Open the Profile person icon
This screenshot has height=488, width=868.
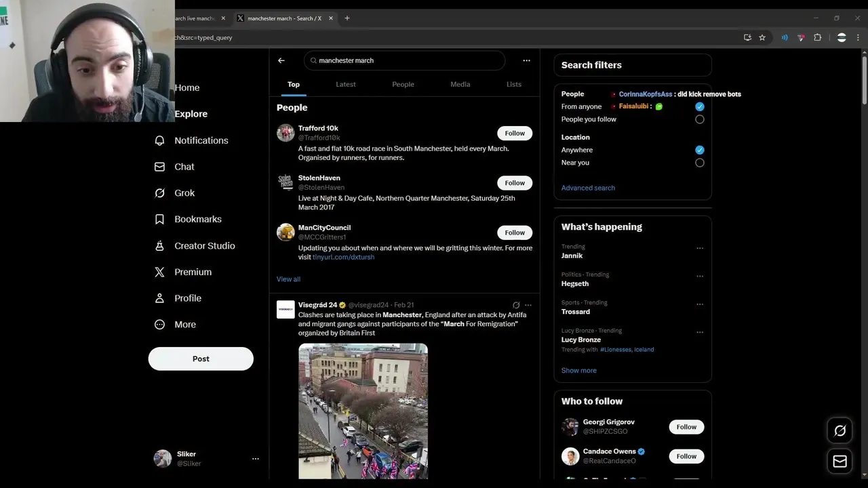tap(159, 298)
